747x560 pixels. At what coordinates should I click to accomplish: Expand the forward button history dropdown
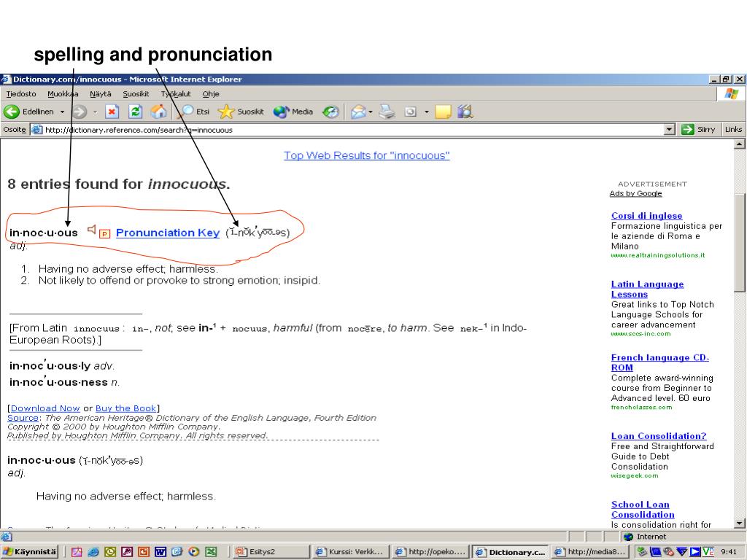coord(95,112)
